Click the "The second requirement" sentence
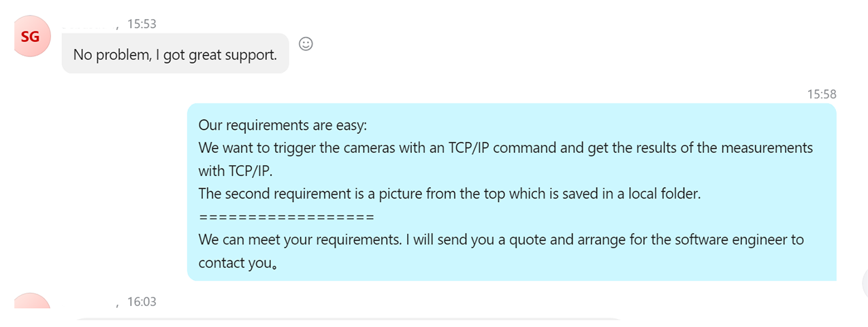This screenshot has width=868, height=327. point(449,194)
